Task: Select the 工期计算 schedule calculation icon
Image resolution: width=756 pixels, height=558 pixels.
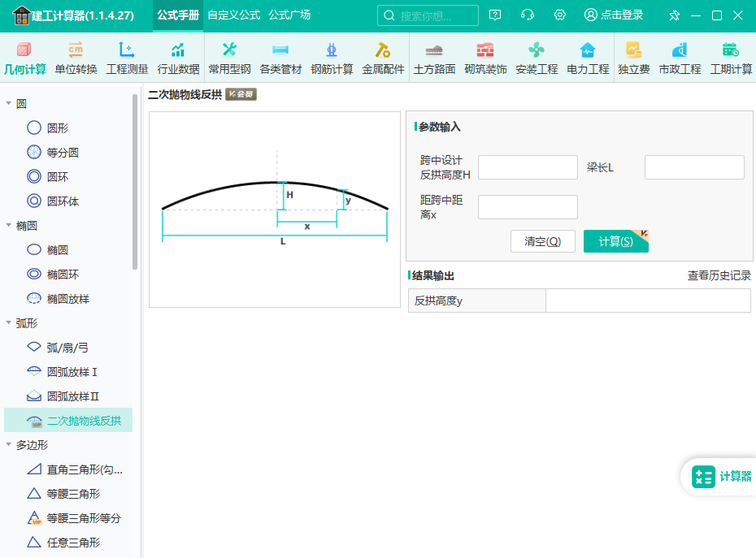Action: pyautogui.click(x=731, y=58)
